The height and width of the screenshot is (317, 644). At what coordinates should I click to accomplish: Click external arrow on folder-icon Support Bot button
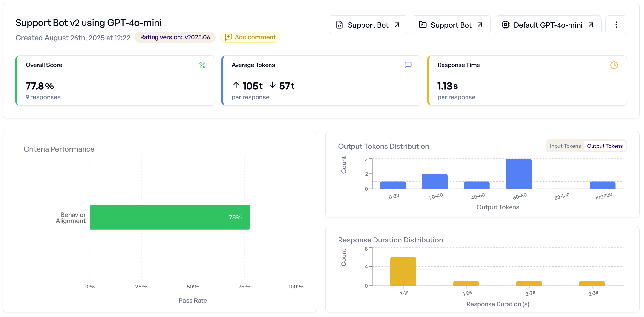(x=480, y=25)
